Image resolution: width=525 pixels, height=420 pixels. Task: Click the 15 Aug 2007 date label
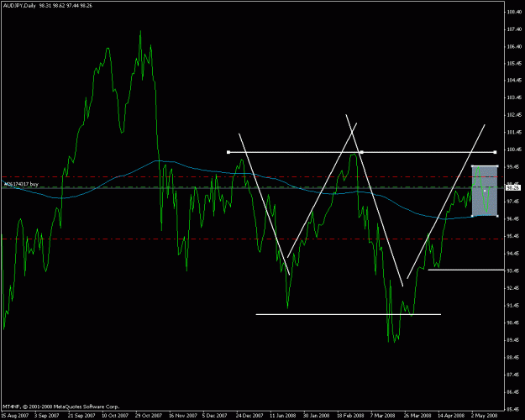pos(13,416)
